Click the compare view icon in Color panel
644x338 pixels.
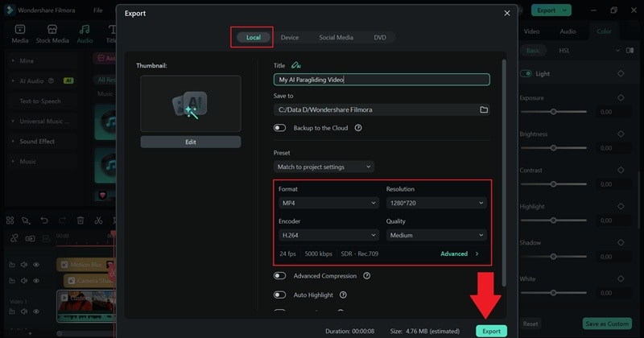tap(630, 51)
